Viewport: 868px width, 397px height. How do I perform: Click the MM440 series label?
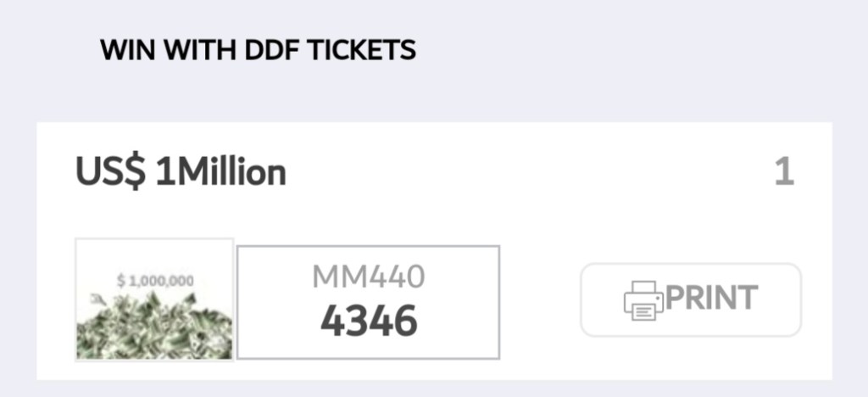(368, 277)
